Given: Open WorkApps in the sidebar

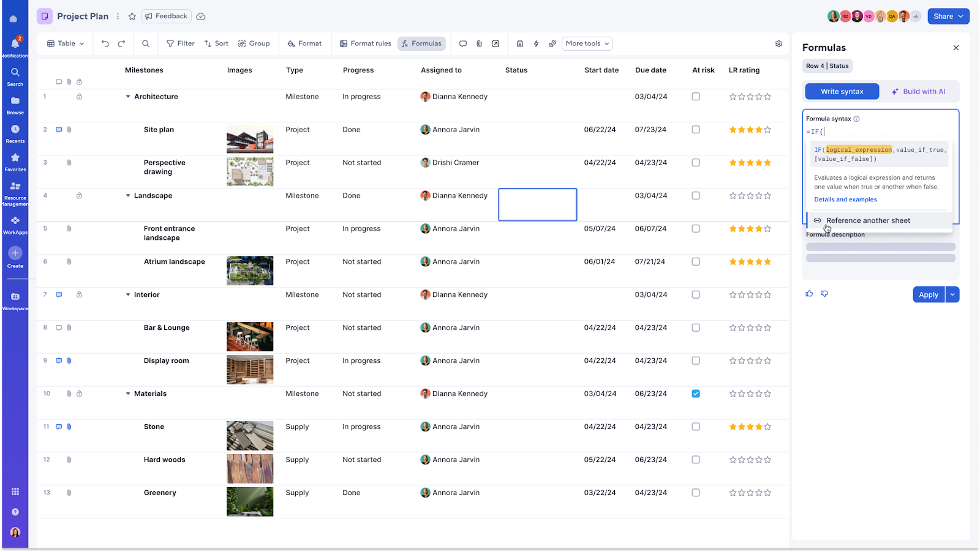Looking at the screenshot, I should [x=15, y=224].
